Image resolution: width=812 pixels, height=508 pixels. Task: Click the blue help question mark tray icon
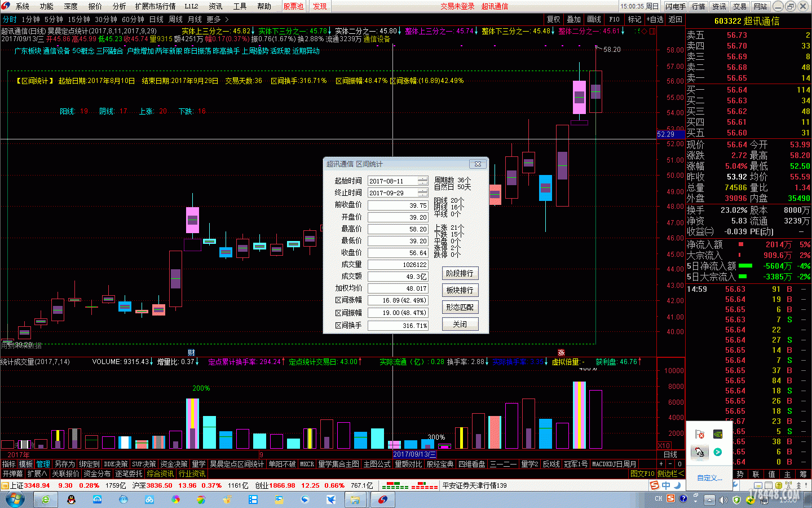pyautogui.click(x=683, y=498)
